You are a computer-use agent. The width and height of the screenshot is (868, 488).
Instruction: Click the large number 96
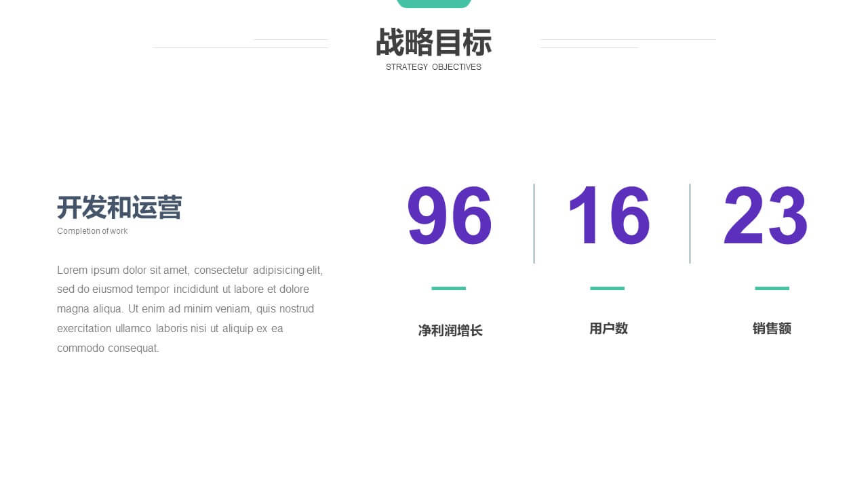click(x=449, y=217)
